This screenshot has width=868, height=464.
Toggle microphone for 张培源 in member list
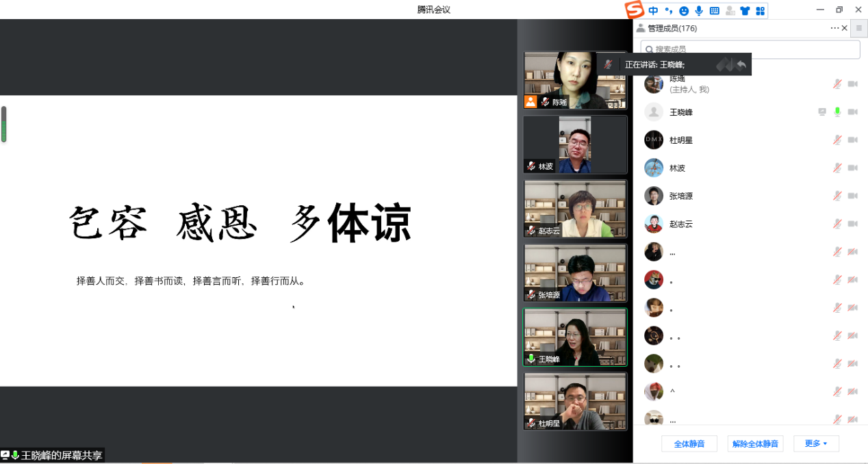[837, 196]
